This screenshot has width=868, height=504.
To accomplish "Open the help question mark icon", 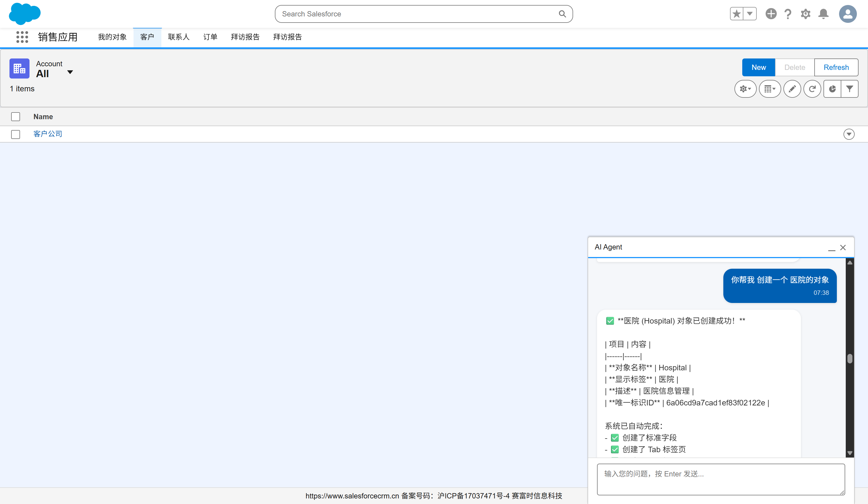I will [788, 14].
